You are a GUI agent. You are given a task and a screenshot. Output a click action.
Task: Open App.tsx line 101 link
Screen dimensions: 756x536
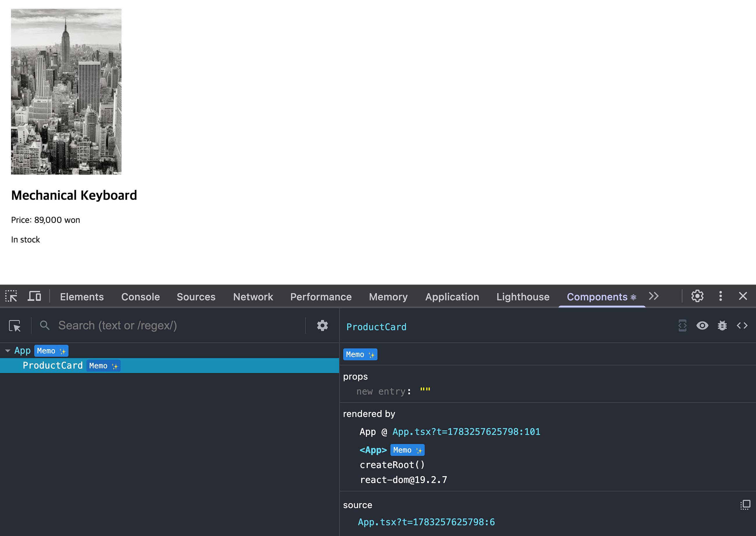coord(466,432)
